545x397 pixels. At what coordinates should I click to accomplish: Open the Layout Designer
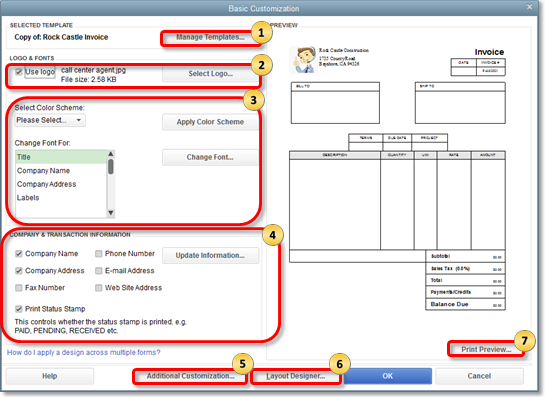[x=295, y=376]
